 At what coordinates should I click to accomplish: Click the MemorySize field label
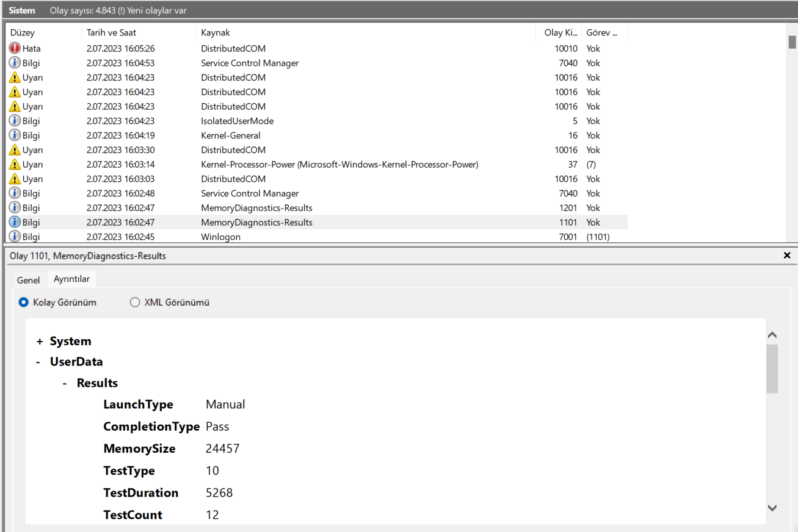(x=139, y=449)
